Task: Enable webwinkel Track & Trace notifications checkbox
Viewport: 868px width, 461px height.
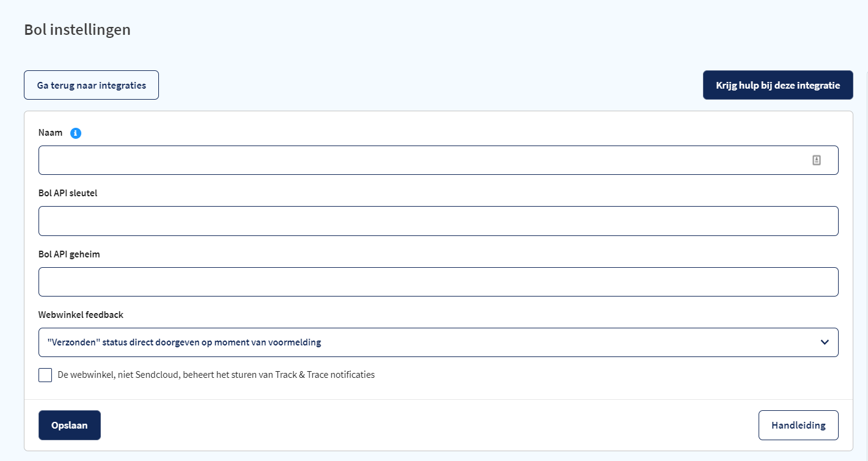Action: [45, 375]
